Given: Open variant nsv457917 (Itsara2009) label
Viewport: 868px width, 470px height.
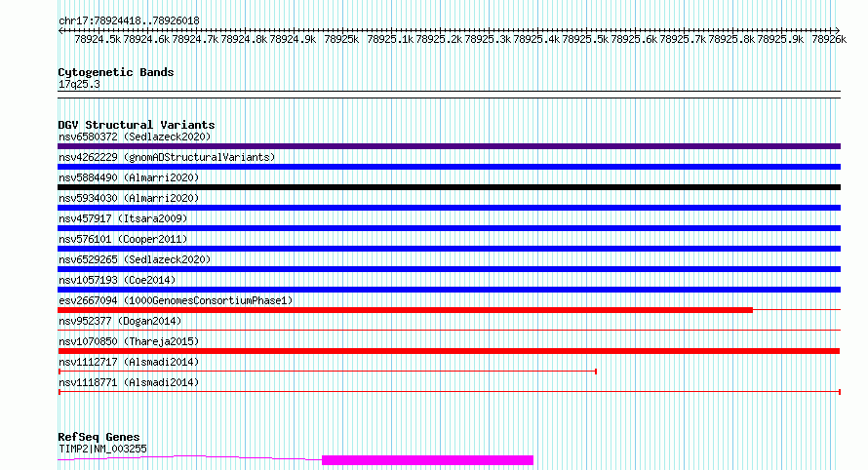Looking at the screenshot, I should 123,218.
